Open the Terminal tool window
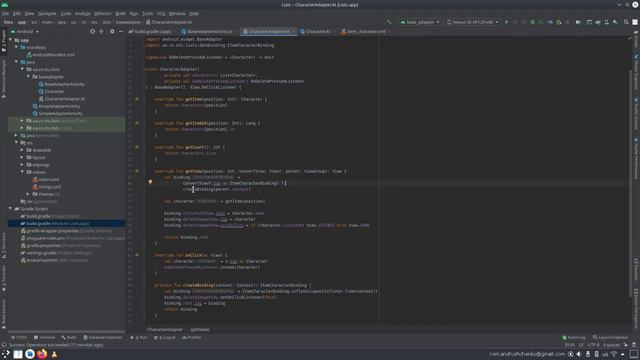Image resolution: width=640 pixels, height=360 pixels. pyautogui.click(x=44, y=338)
